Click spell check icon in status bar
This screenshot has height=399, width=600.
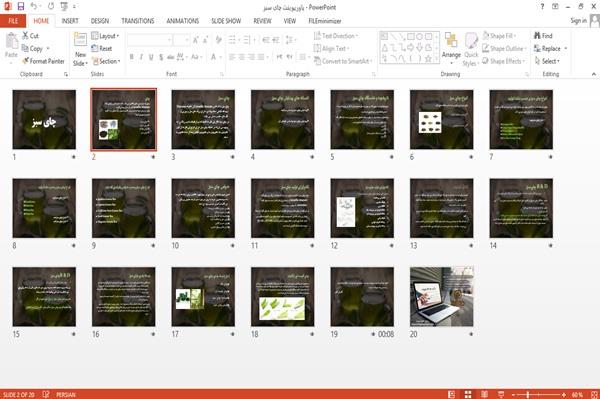(x=46, y=394)
